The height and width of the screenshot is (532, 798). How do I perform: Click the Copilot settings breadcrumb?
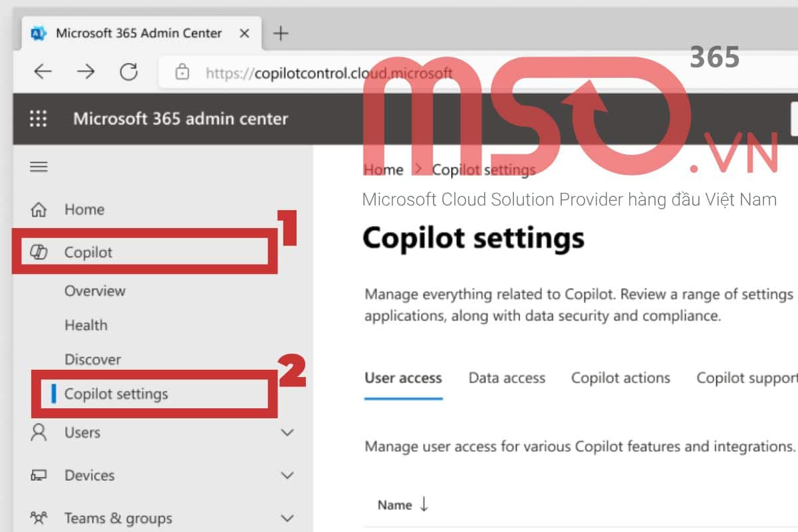(x=483, y=170)
